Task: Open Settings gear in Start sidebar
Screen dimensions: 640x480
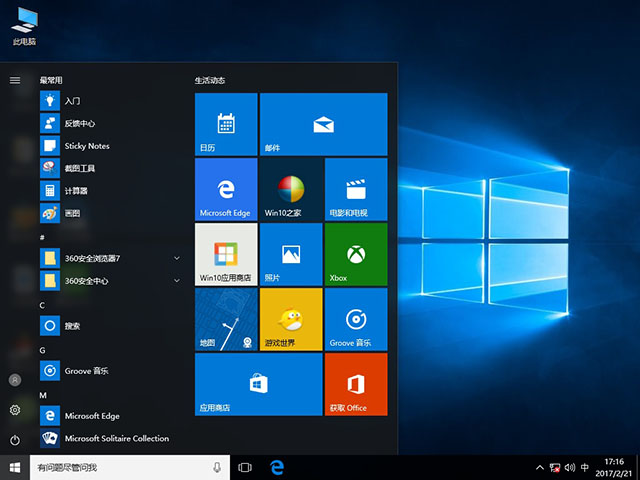Action: point(15,410)
